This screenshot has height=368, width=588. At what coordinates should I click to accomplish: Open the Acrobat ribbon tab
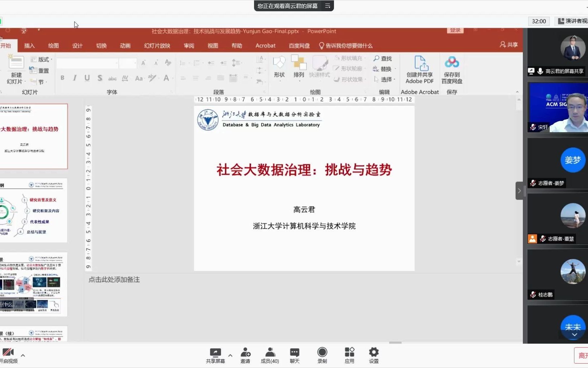[x=265, y=46]
